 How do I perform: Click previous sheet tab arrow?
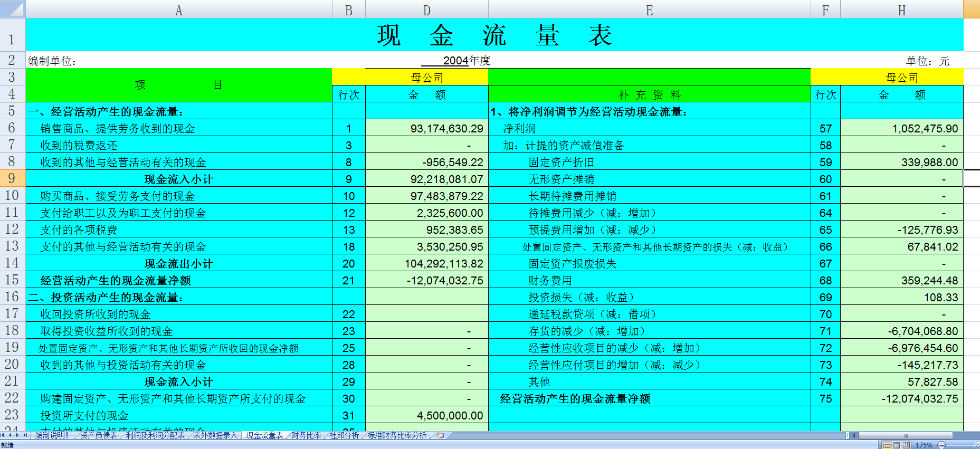[10, 435]
